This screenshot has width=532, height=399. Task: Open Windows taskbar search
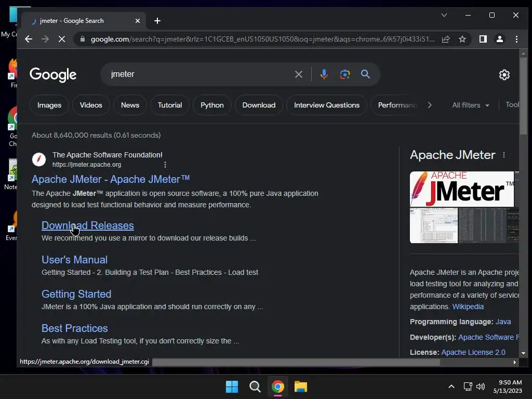point(255,387)
